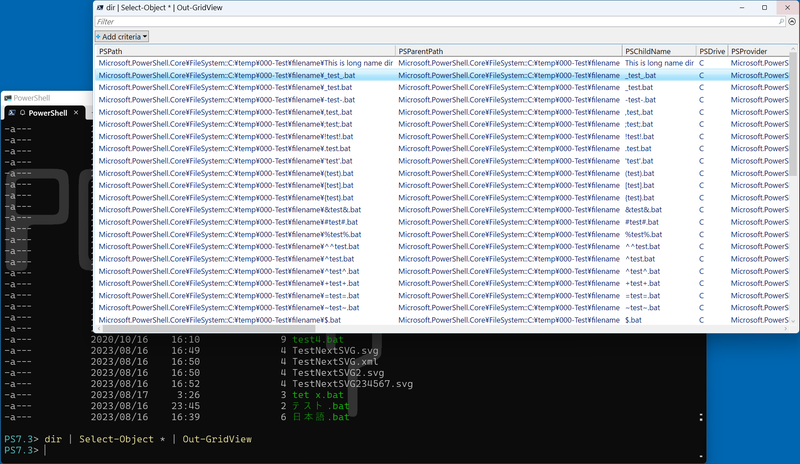Switch to the PowerShell terminal tab

[x=46, y=113]
